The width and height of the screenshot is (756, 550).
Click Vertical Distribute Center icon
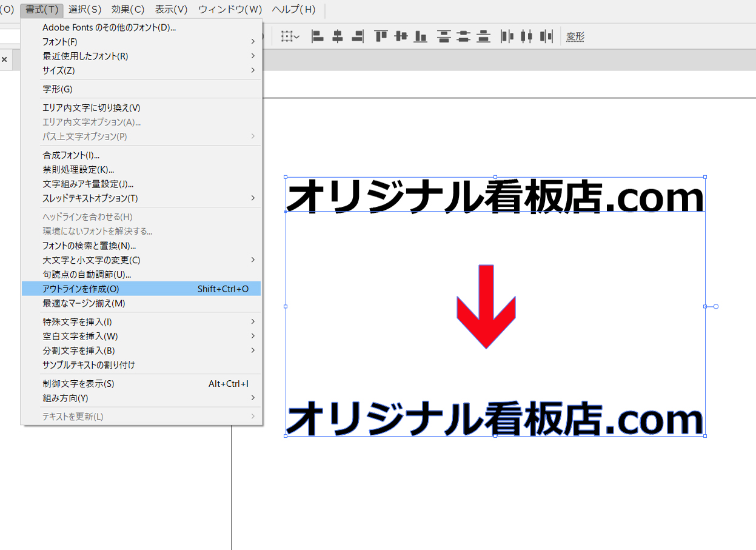[464, 36]
